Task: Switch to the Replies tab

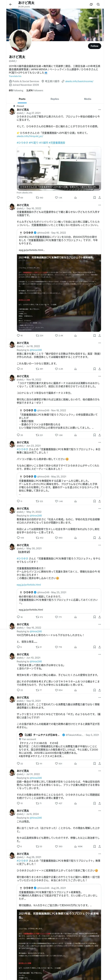Action: pos(55,99)
